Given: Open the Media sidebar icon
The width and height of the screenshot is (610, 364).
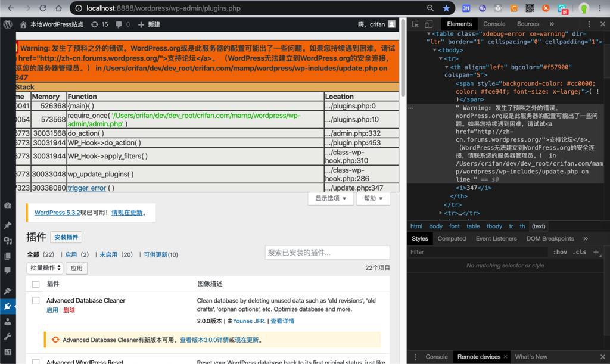Looking at the screenshot, I should (8, 241).
